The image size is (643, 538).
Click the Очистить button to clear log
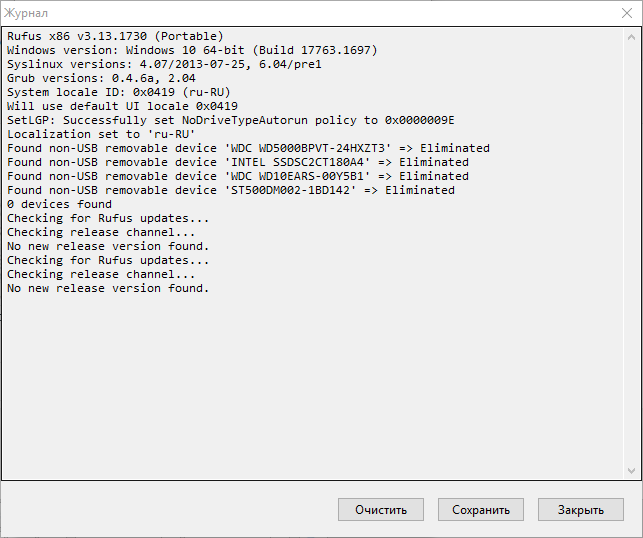click(380, 510)
